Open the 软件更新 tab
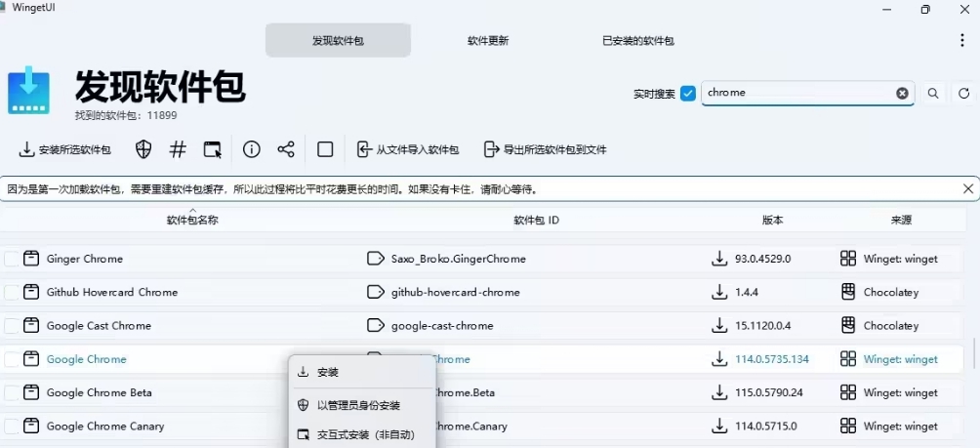Viewport: 980px width, 448px height. (x=488, y=41)
